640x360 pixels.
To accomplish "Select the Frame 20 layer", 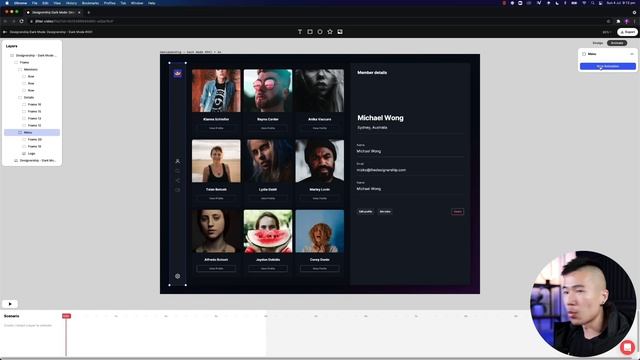I will [x=35, y=139].
